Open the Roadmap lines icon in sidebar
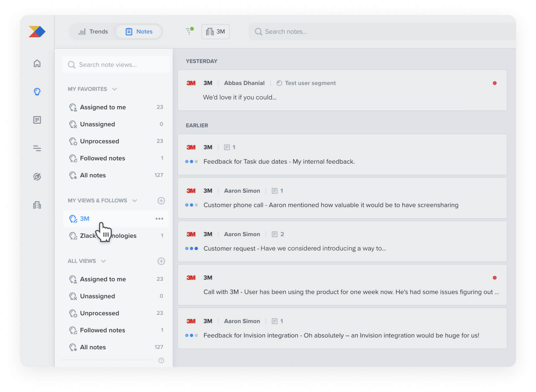 [x=37, y=148]
